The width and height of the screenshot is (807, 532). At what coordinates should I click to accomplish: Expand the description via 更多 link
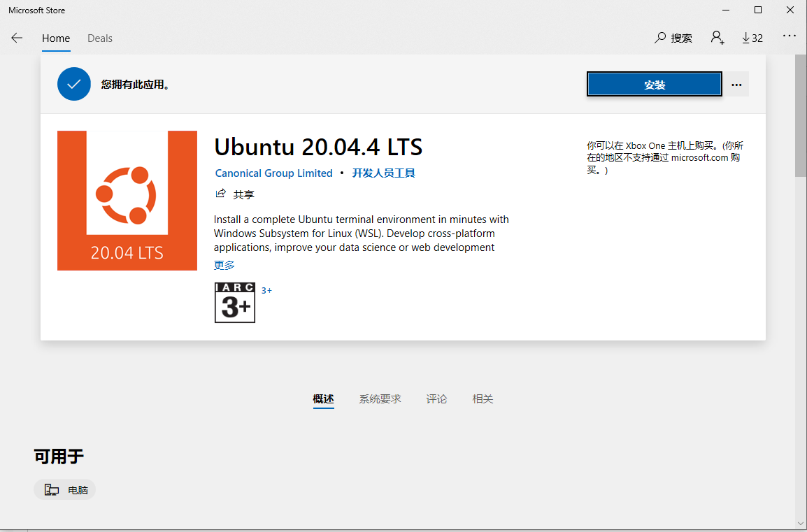pos(224,265)
